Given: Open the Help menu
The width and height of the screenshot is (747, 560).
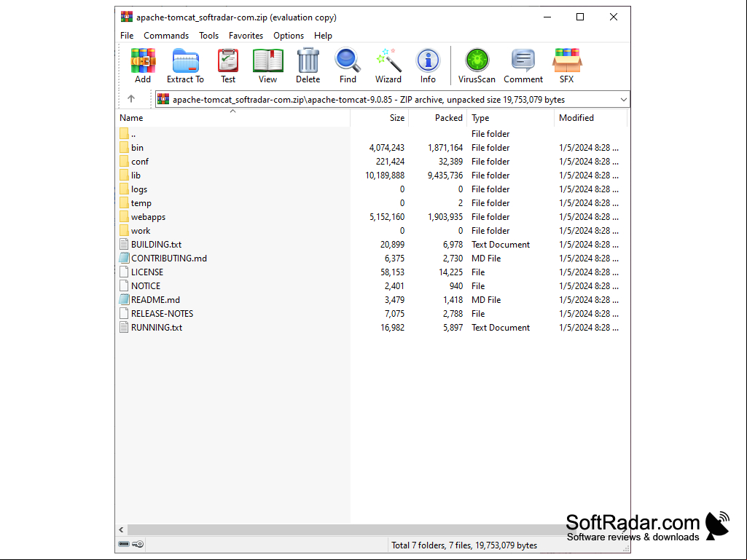Looking at the screenshot, I should click(323, 36).
